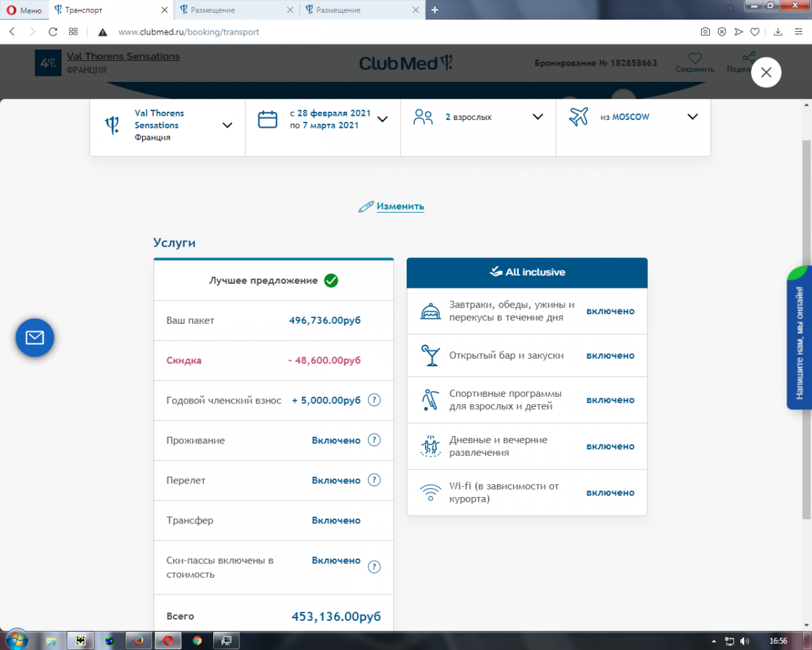Click the Спортивные программы sports icon
Screen dimensions: 812x650
(x=430, y=400)
